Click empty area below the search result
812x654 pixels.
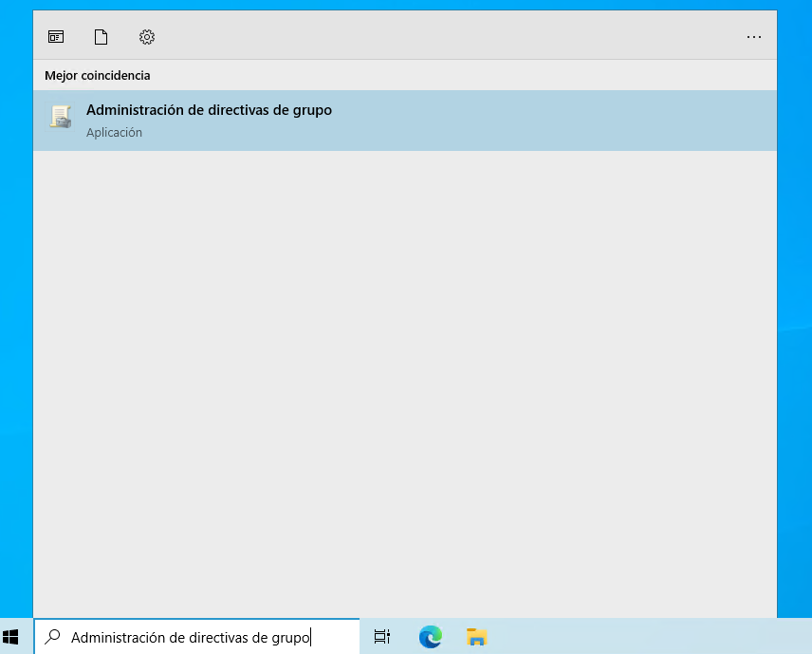(x=404, y=380)
